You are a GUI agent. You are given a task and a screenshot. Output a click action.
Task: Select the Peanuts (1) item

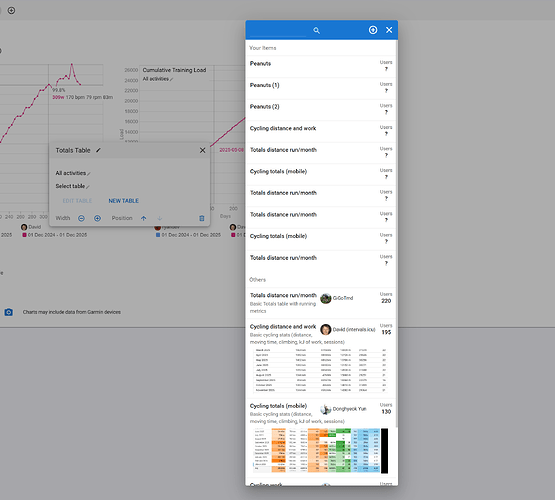click(321, 88)
